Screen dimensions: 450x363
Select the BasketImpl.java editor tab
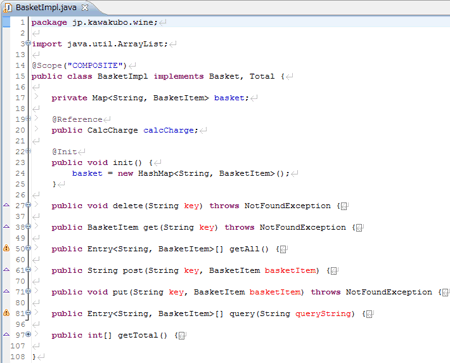click(x=46, y=7)
